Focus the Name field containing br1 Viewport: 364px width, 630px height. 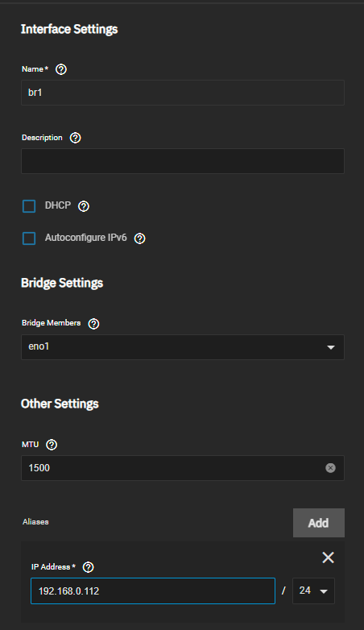tap(183, 93)
